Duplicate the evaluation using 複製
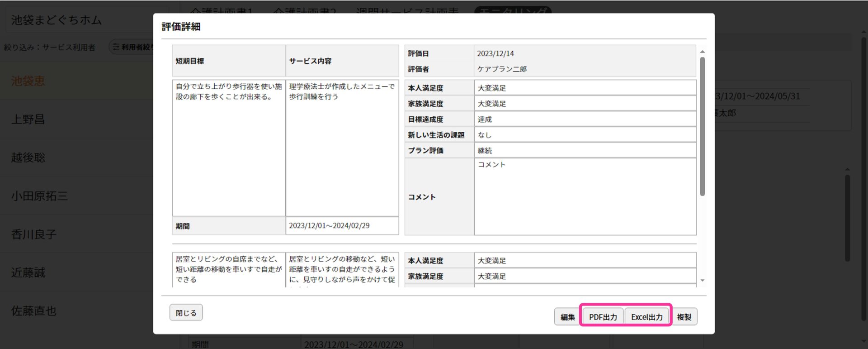The height and width of the screenshot is (349, 868). (x=684, y=317)
